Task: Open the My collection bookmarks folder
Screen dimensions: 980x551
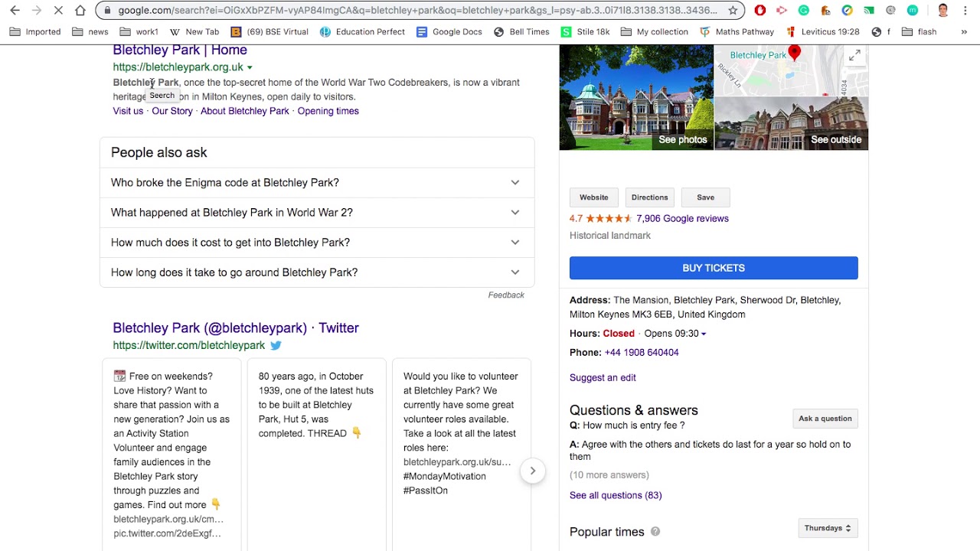Action: 655,32
